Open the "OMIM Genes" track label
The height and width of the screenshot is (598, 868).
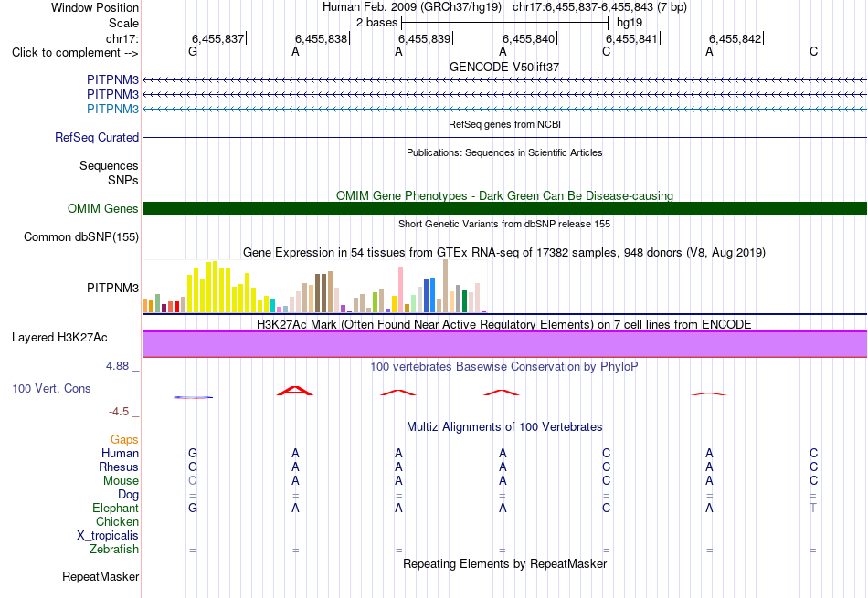pos(102,208)
